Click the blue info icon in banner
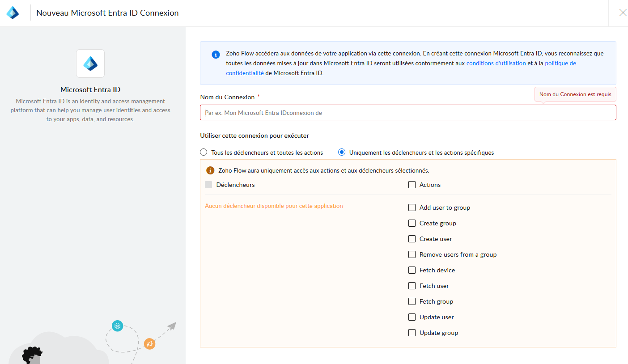The image size is (628, 364). point(216,55)
